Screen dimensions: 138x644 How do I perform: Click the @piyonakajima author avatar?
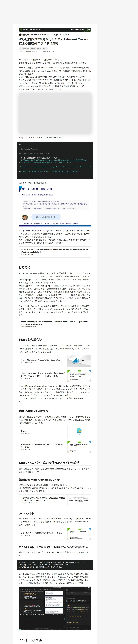(x=20, y=35)
